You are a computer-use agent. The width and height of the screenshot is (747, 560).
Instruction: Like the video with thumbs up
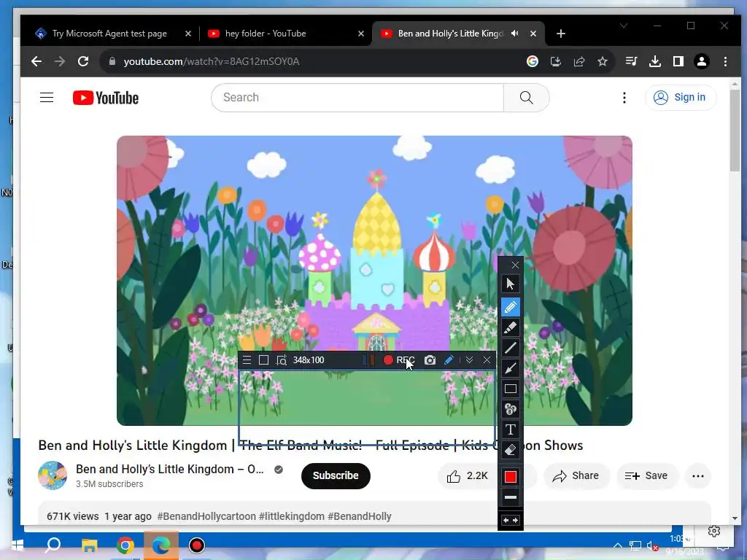(467, 475)
